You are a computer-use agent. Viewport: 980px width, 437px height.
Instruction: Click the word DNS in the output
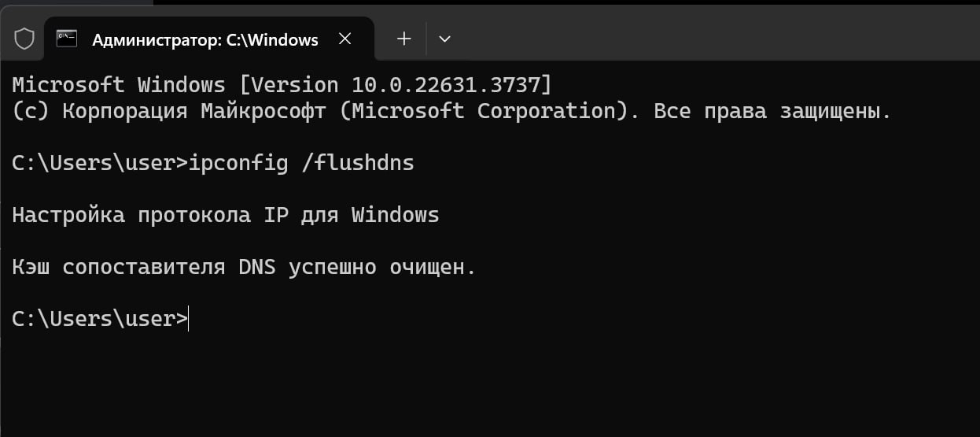click(256, 267)
